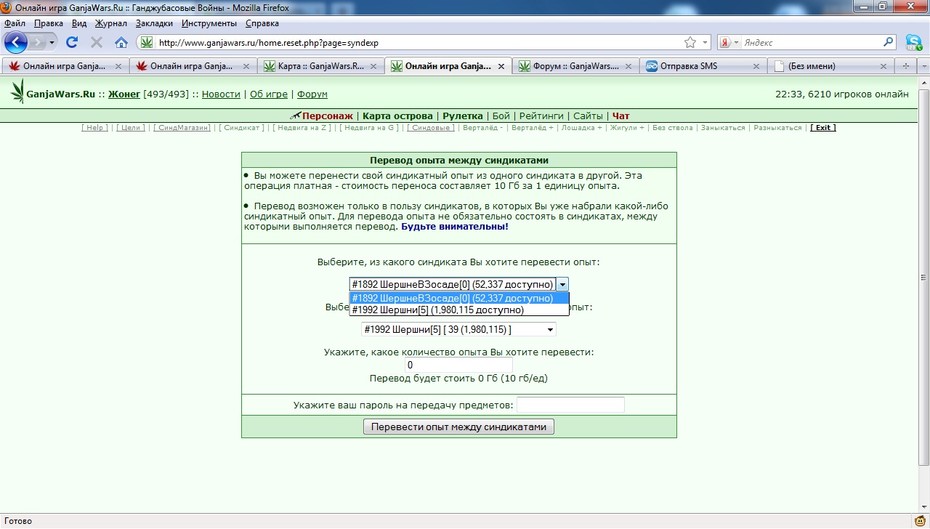Select option #1992 Шершни[5] (1,980,115 доступно)
Screen dimensions: 930x529
coord(459,310)
